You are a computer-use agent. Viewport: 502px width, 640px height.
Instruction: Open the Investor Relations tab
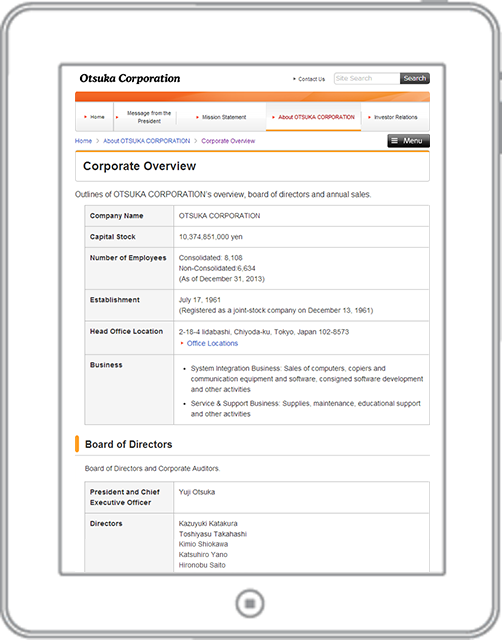coord(395,117)
